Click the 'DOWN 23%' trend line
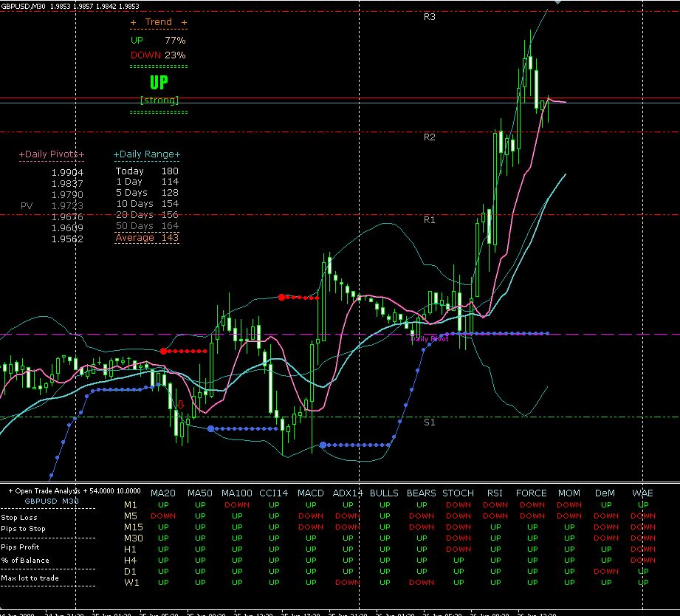680x616 pixels. coord(158,55)
